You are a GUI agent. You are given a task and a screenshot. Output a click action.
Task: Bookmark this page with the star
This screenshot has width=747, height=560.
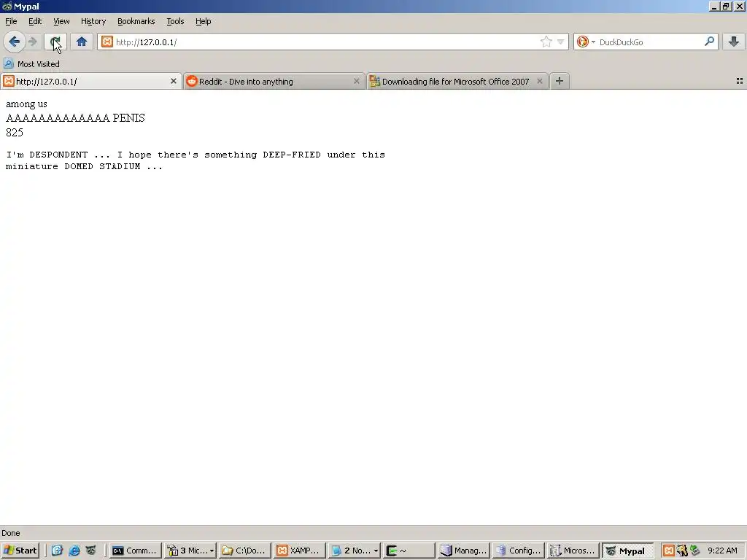(x=546, y=42)
